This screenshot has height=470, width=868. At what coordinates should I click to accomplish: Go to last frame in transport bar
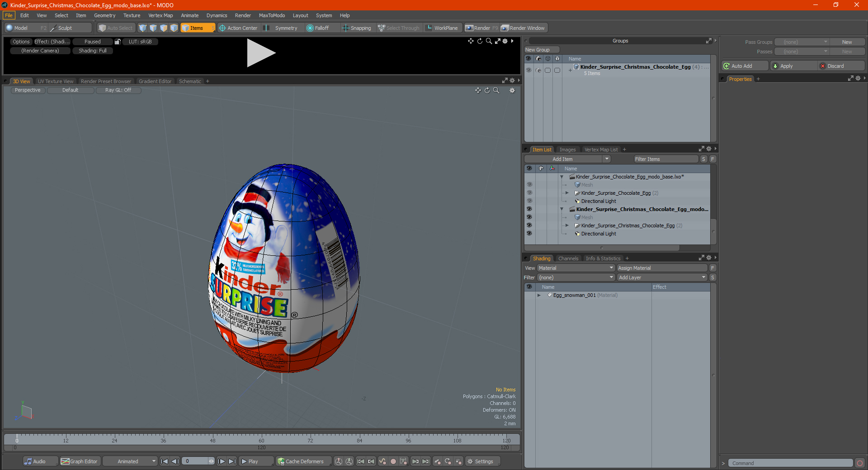click(232, 461)
